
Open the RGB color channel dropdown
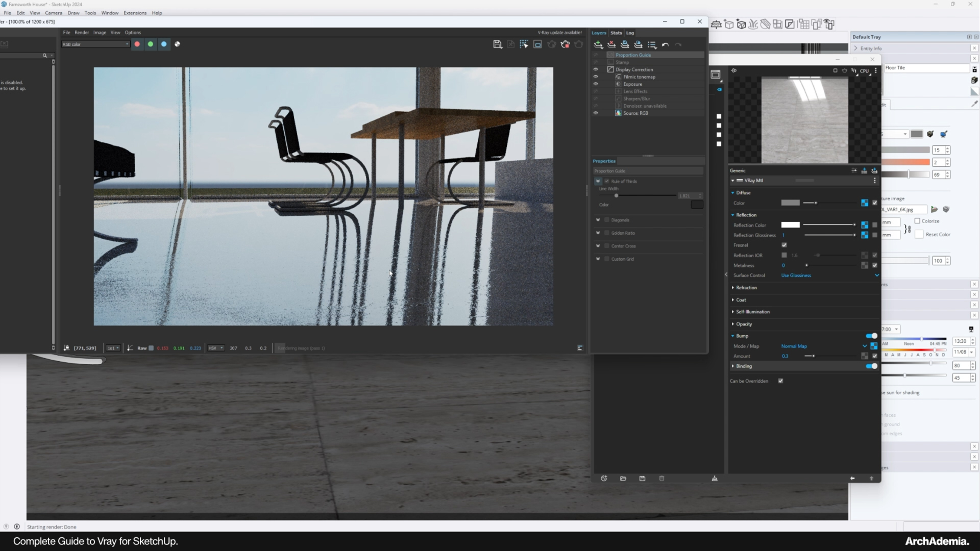click(95, 44)
